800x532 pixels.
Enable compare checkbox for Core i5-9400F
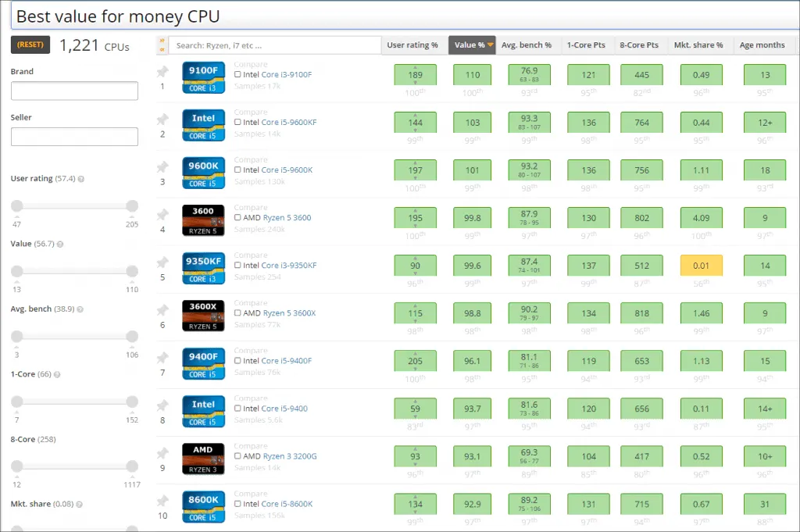(x=237, y=361)
